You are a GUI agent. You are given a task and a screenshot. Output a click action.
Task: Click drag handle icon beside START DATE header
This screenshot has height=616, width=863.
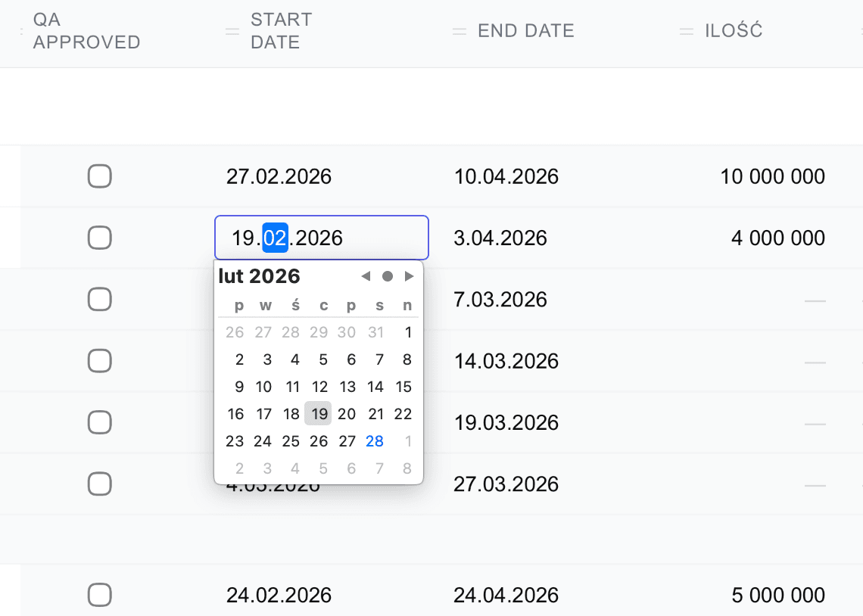[x=232, y=31]
